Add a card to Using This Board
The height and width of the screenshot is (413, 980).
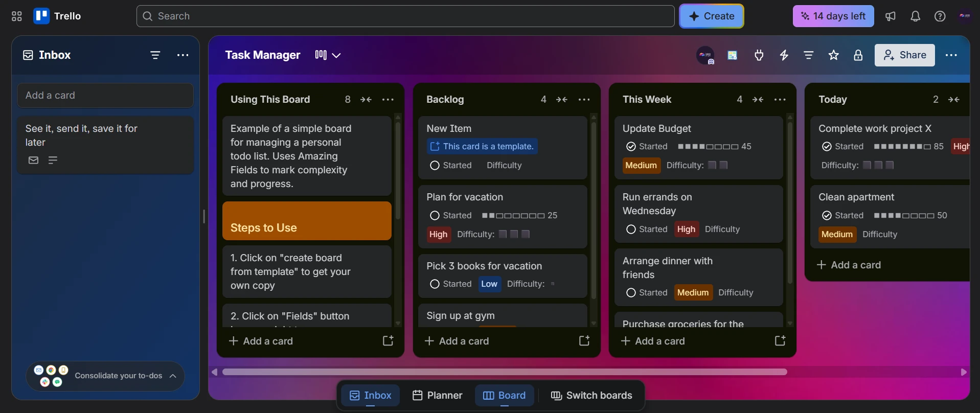pyautogui.click(x=261, y=341)
